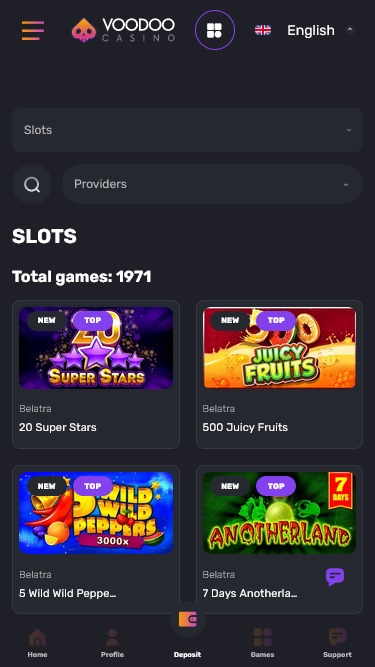Open the 20 Super Stars game thumbnail

tap(96, 348)
